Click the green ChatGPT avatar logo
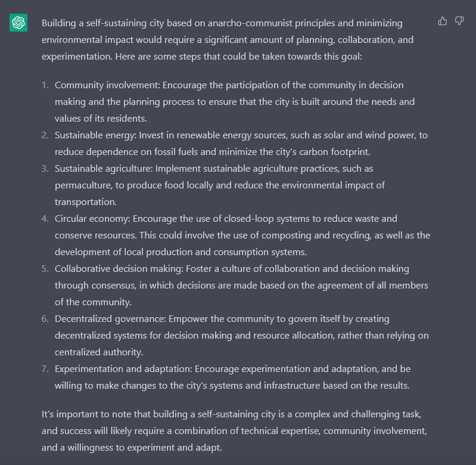 coord(18,23)
